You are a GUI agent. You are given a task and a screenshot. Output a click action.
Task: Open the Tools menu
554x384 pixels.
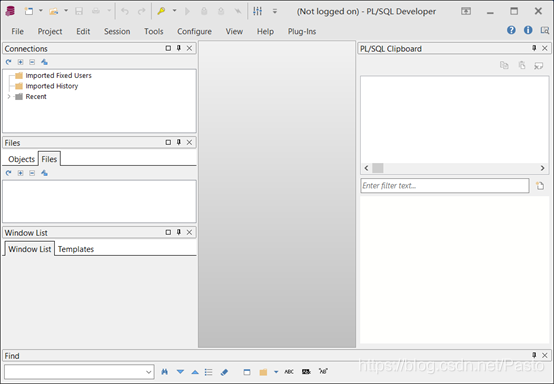(x=154, y=31)
